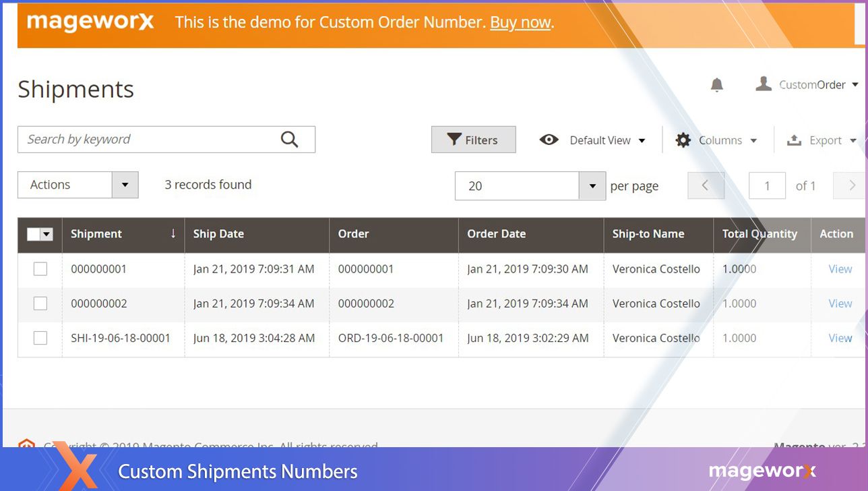This screenshot has height=491, width=868.
Task: Open the Filters button
Action: coord(473,140)
